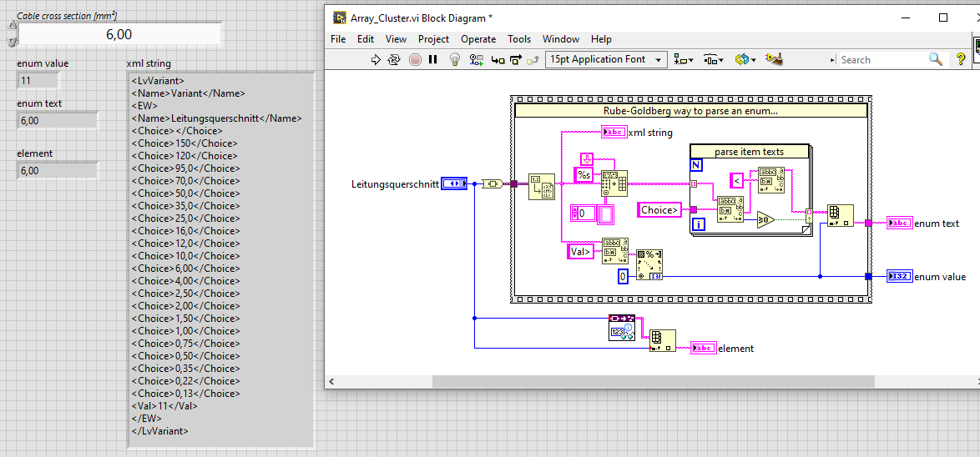Expand the Align Objects dropdown
The width and height of the screenshot is (980, 457).
pyautogui.click(x=684, y=60)
